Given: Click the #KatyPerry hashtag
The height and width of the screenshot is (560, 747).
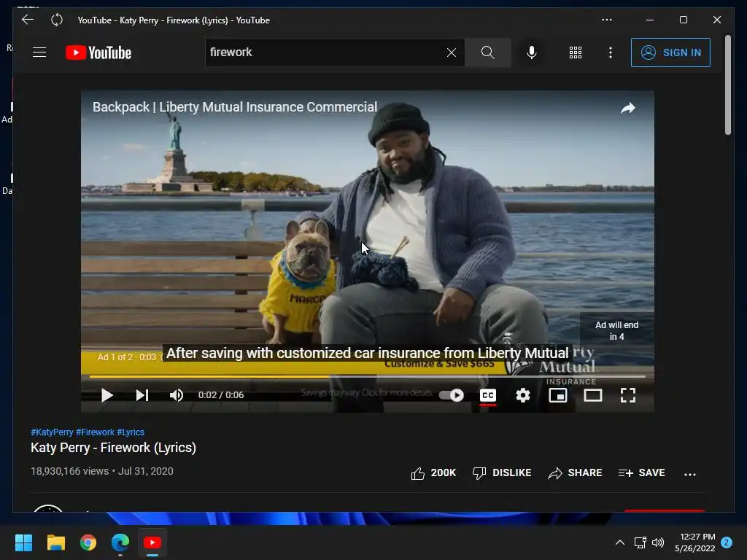Looking at the screenshot, I should 52,432.
